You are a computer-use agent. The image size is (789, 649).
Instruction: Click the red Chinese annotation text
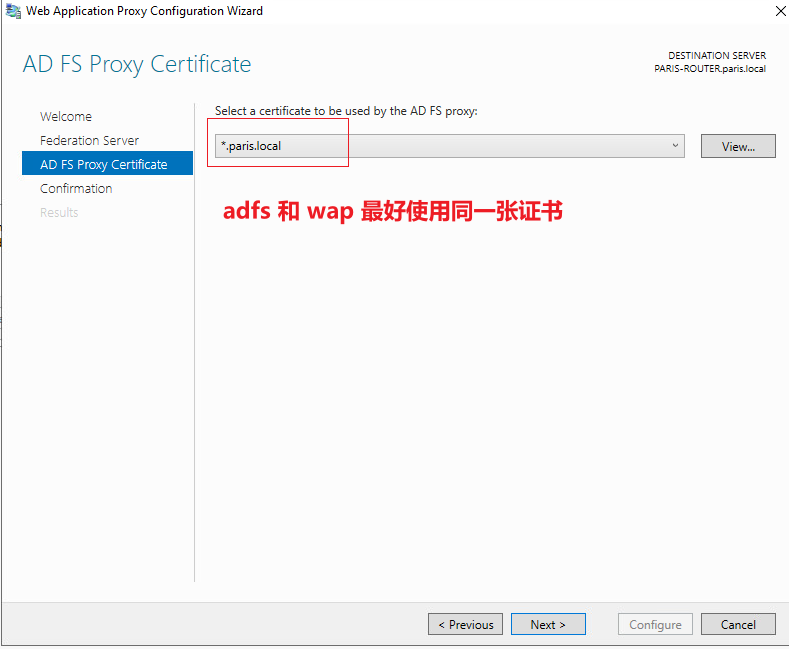(393, 211)
